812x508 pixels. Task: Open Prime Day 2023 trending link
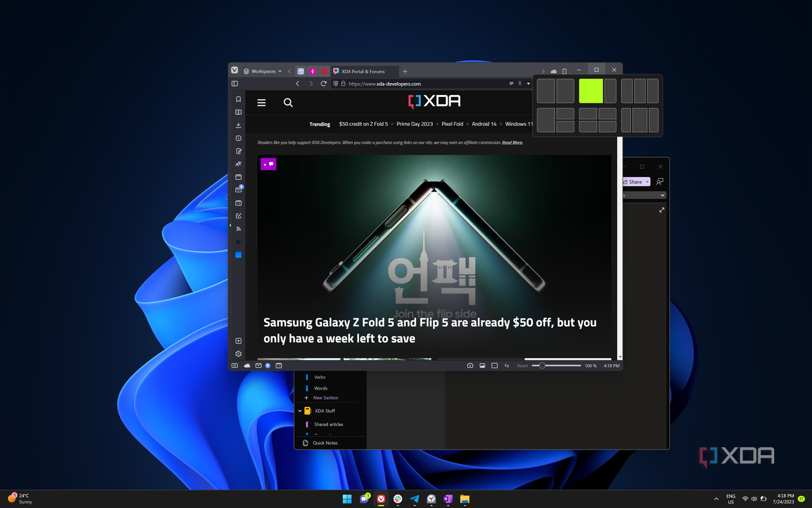coord(414,124)
